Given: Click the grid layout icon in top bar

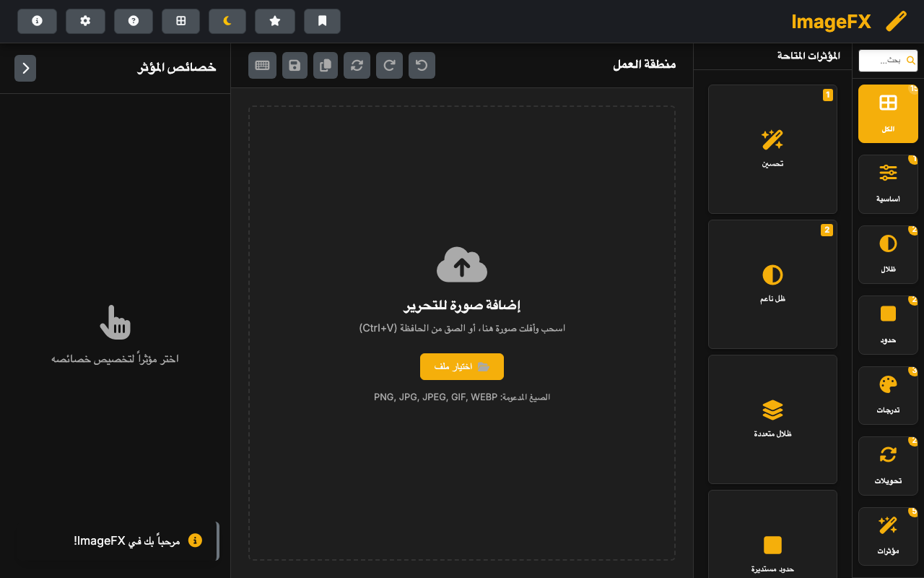Looking at the screenshot, I should click(x=181, y=21).
